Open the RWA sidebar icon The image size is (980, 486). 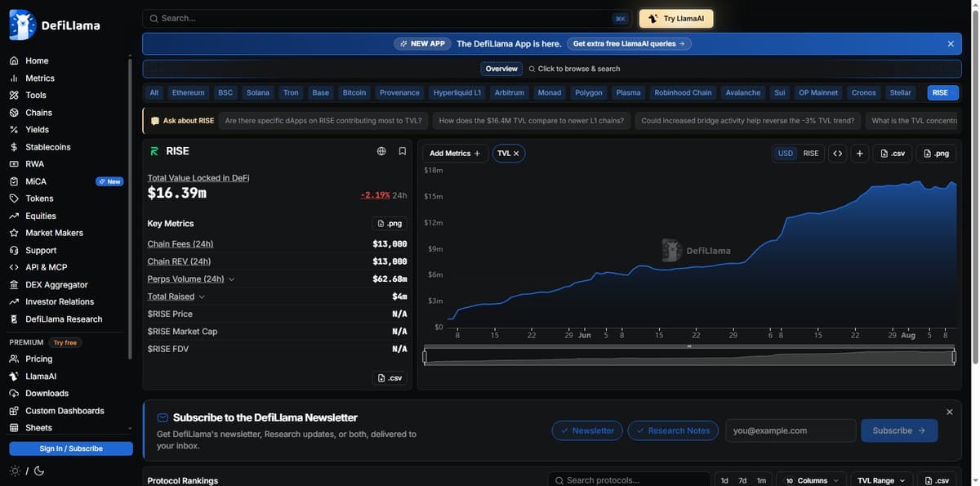(x=14, y=164)
